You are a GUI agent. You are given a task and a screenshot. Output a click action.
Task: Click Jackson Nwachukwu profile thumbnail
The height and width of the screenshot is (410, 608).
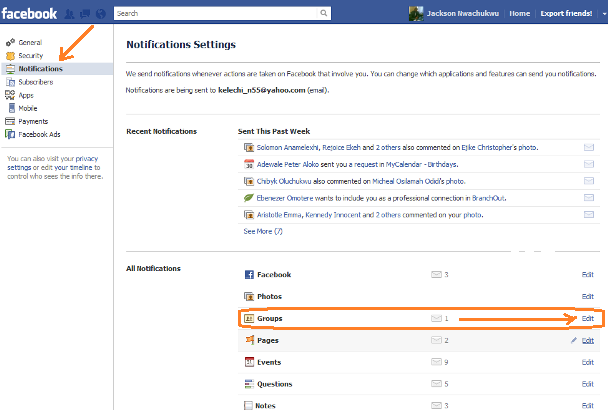click(x=416, y=14)
